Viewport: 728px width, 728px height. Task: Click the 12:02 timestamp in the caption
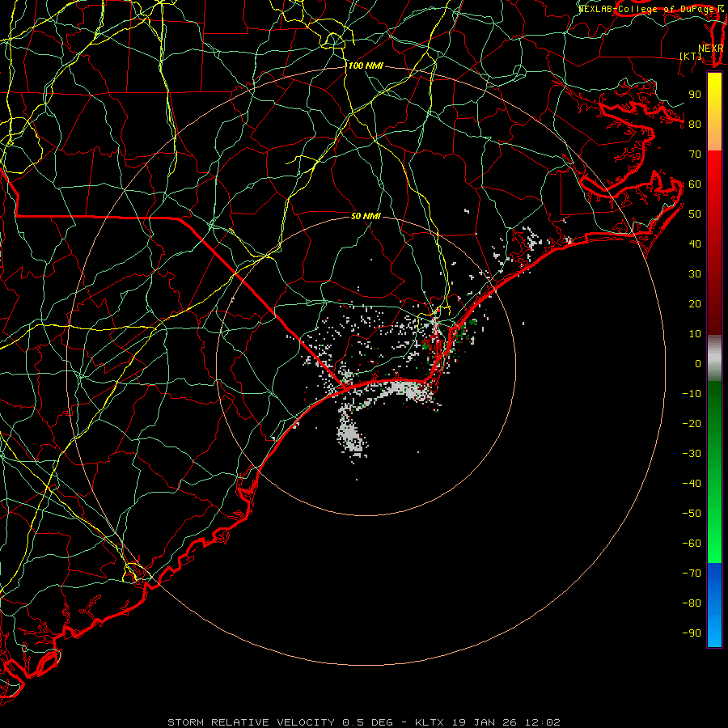[543, 722]
